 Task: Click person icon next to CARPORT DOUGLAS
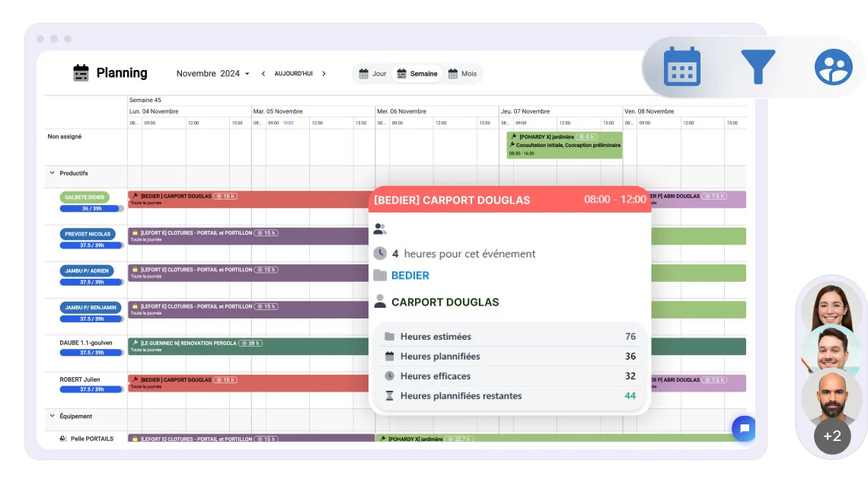click(x=380, y=302)
